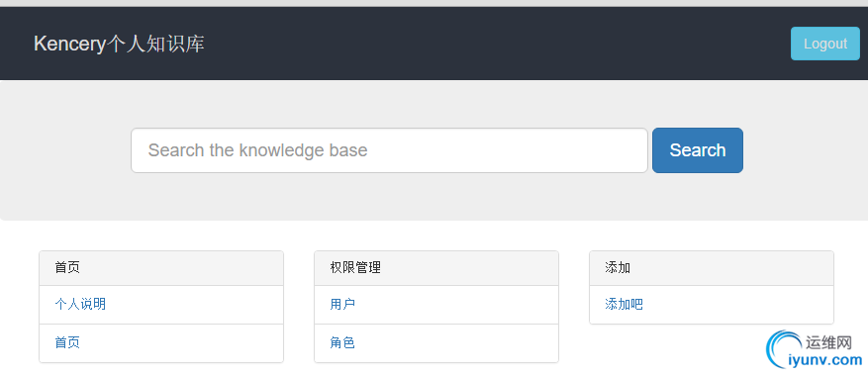Viewport: 868px width, 376px height.
Task: Open the Kencery个人知识库 brand link
Action: [119, 44]
